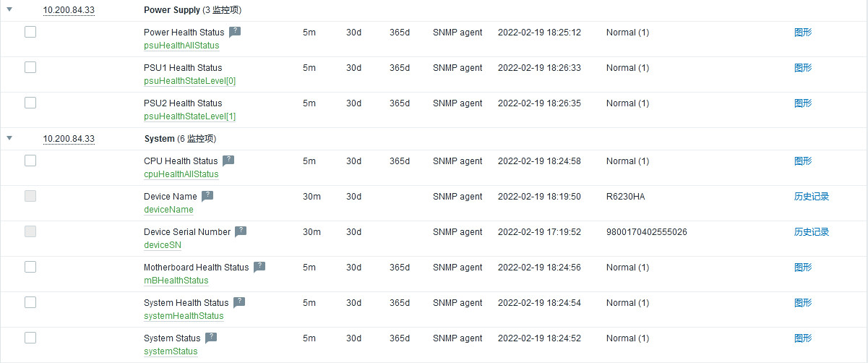868x363 pixels.
Task: Open 图形 graph link for PSU2 Health Status
Action: point(803,103)
